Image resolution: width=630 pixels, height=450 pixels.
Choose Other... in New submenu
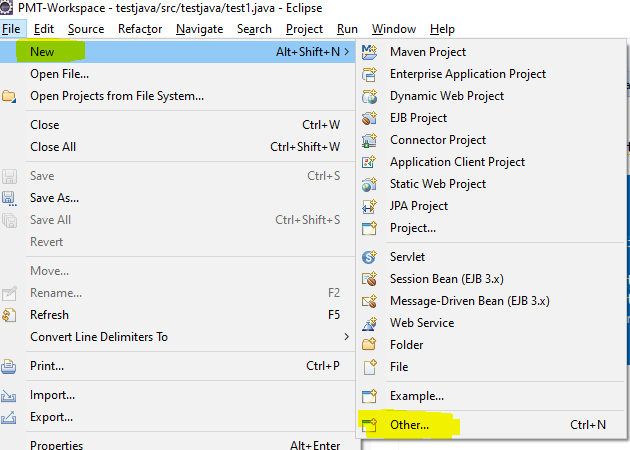tap(491, 425)
